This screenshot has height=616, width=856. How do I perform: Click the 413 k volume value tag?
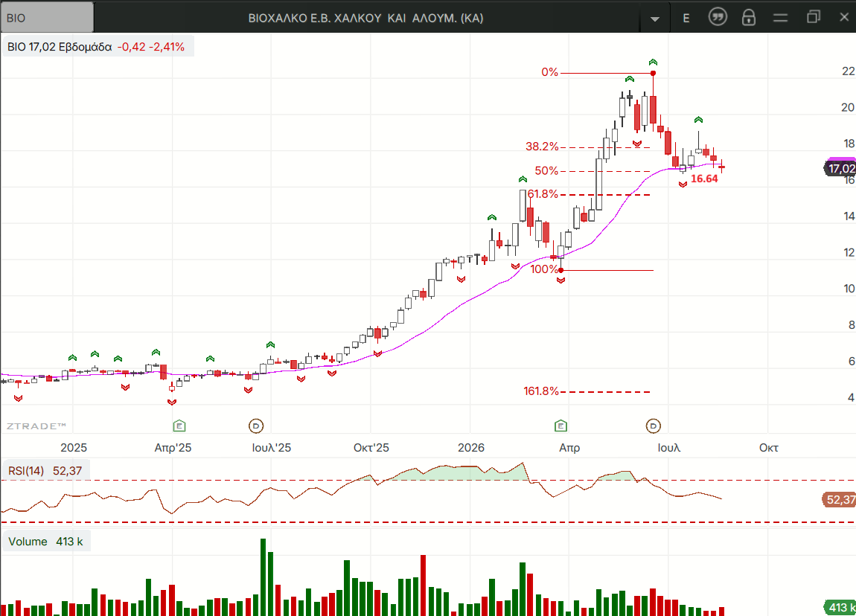(840, 607)
